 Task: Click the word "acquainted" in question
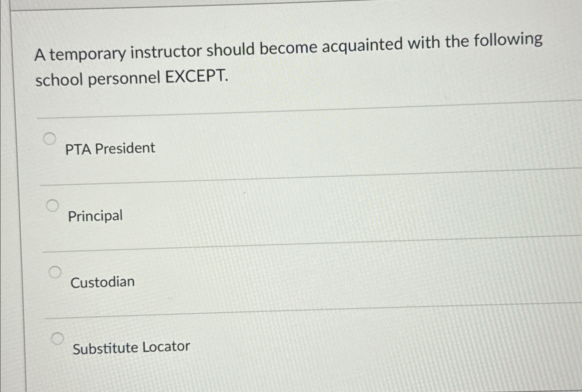point(362,46)
